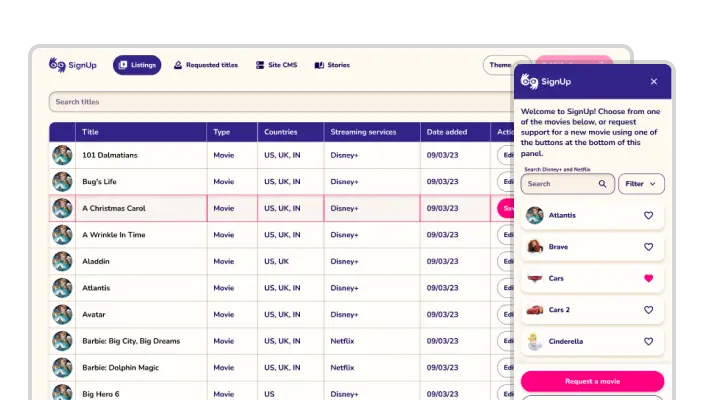Select the A Wrinkle In Time title
Screen dimensions: 704x400
point(114,235)
